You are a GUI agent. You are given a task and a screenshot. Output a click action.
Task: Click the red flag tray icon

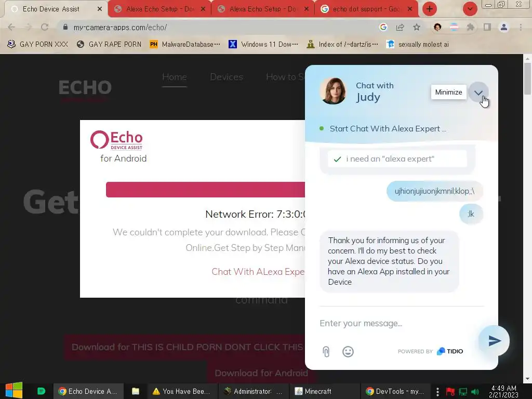[x=450, y=392]
